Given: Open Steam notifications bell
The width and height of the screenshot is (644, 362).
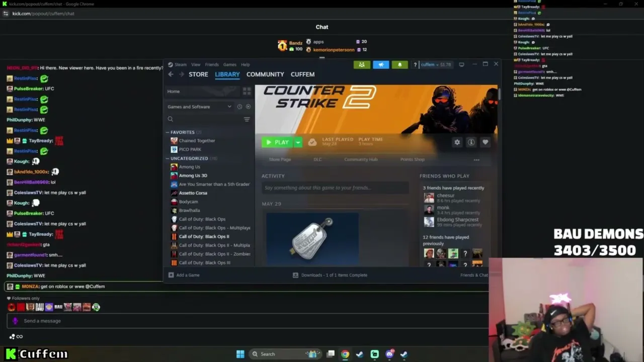Looking at the screenshot, I should coord(400,64).
